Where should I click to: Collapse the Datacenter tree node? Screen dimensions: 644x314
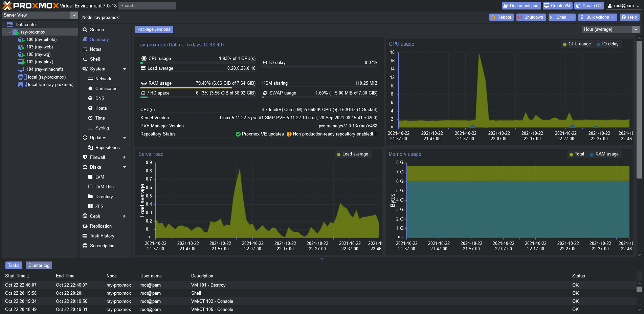(x=5, y=25)
